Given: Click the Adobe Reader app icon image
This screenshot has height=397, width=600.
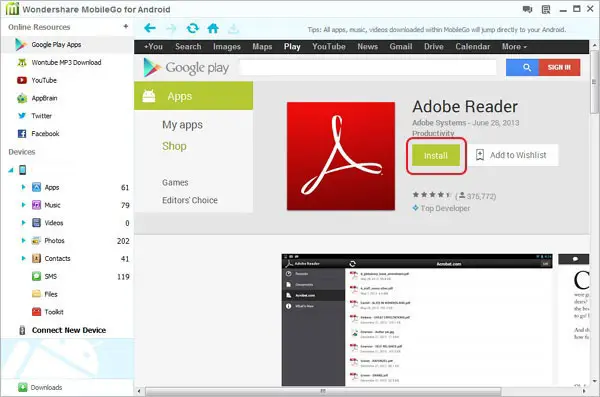Looking at the screenshot, I should 341,156.
